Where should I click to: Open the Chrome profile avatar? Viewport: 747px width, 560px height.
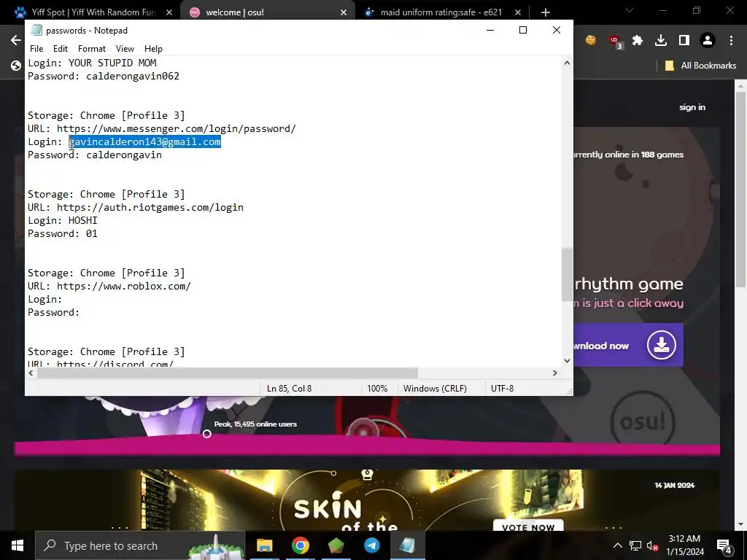click(x=708, y=41)
